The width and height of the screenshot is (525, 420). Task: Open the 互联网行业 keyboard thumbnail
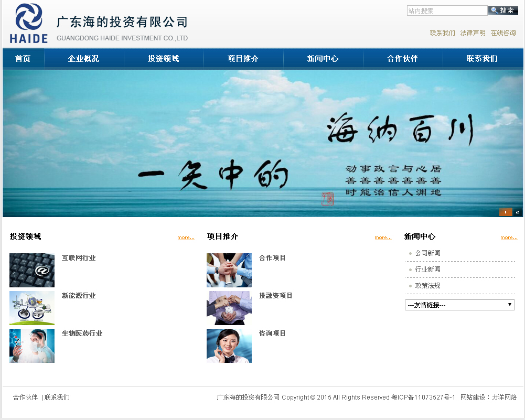coord(32,271)
